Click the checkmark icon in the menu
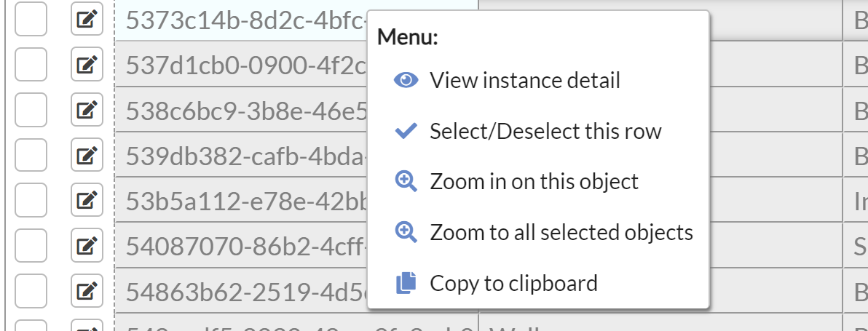 [406, 131]
